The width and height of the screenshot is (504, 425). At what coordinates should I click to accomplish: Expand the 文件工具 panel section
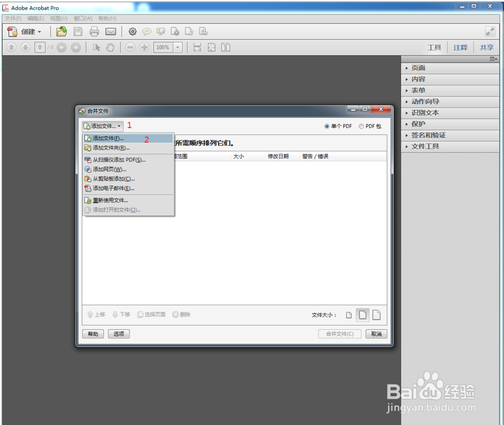click(450, 147)
